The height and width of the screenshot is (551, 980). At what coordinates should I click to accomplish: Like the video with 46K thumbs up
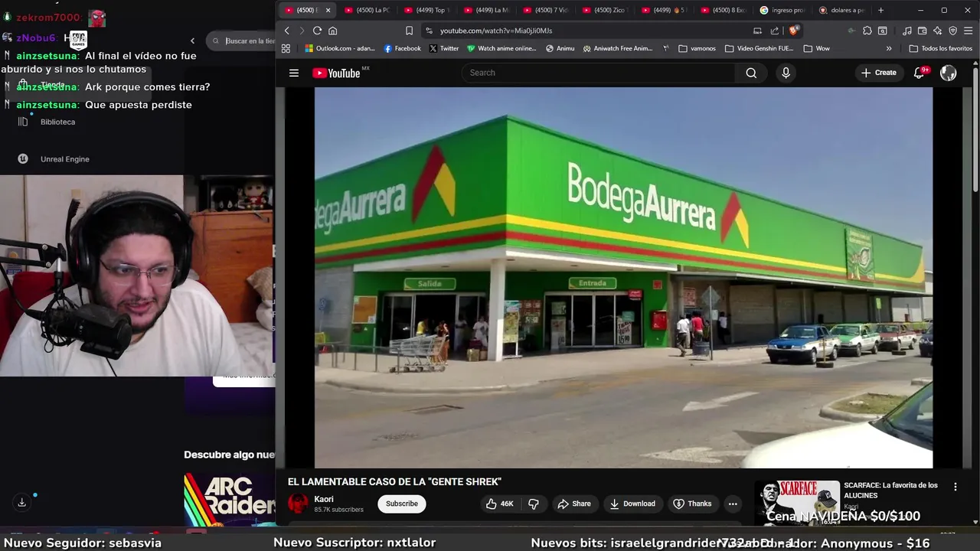tap(499, 504)
